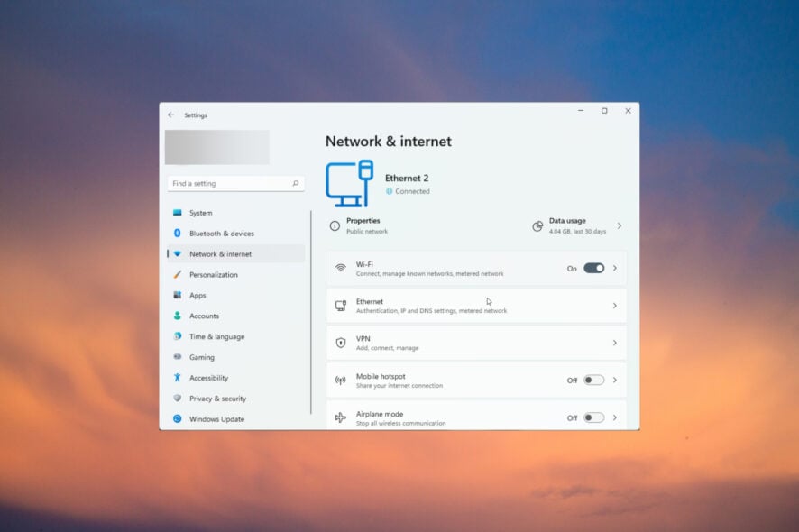Go to System settings

coord(236,213)
